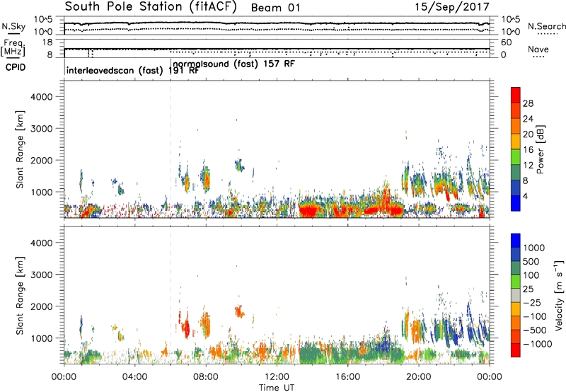The image size is (566, 392).
Task: Click the 'CPID' label
Action: pyautogui.click(x=16, y=67)
